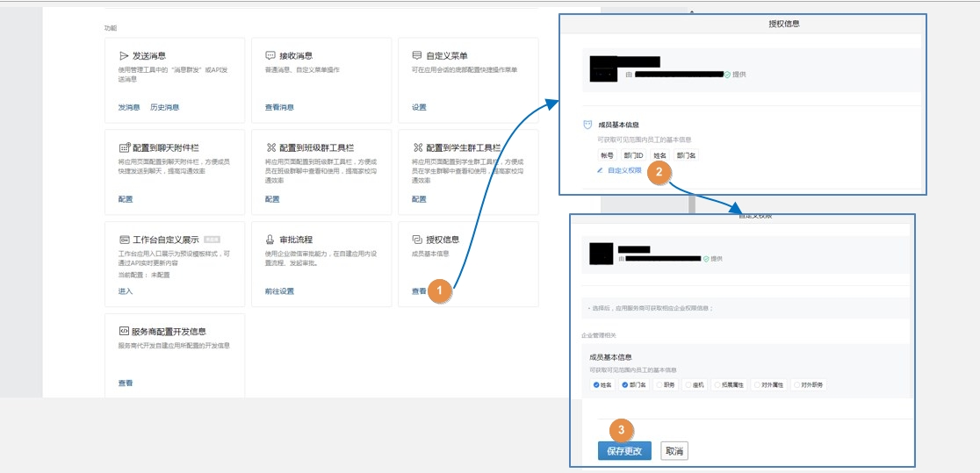This screenshot has width=980, height=473.
Task: Click 进入 under 工作台自定义展示
Action: click(126, 291)
